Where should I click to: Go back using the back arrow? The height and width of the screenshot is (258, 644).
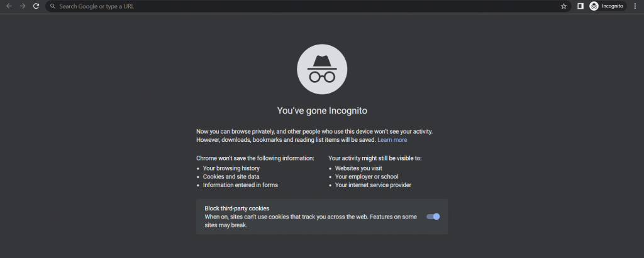[x=9, y=6]
